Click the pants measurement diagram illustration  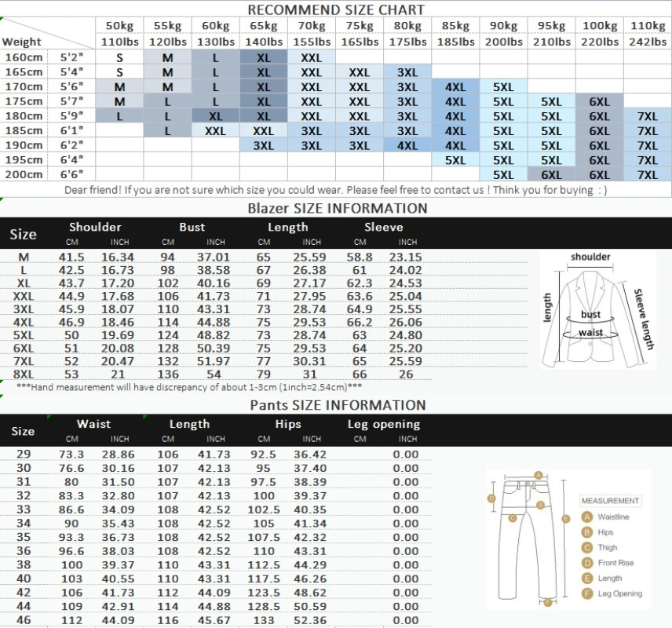pyautogui.click(x=527, y=538)
